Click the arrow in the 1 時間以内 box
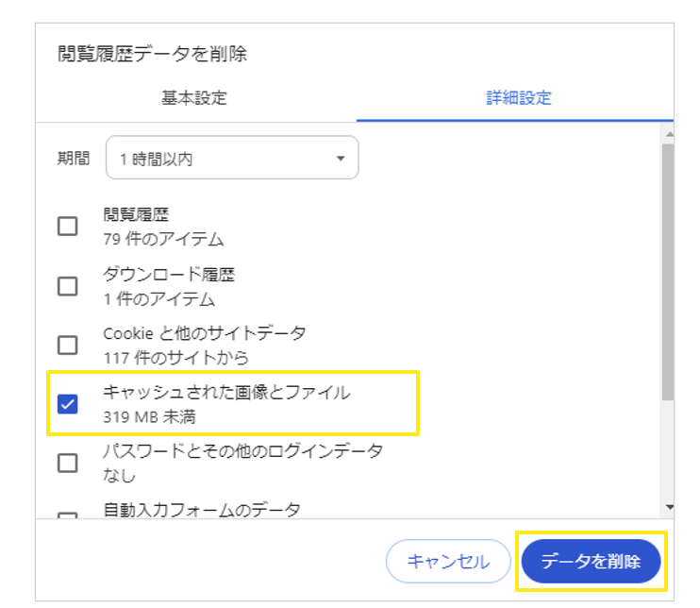This screenshot has height=608, width=700. (341, 159)
